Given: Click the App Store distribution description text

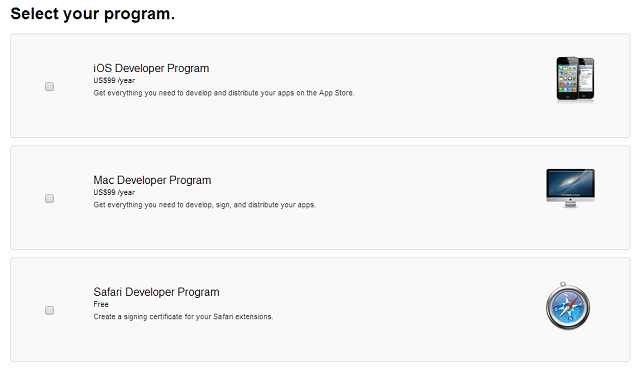Looking at the screenshot, I should pyautogui.click(x=224, y=93).
